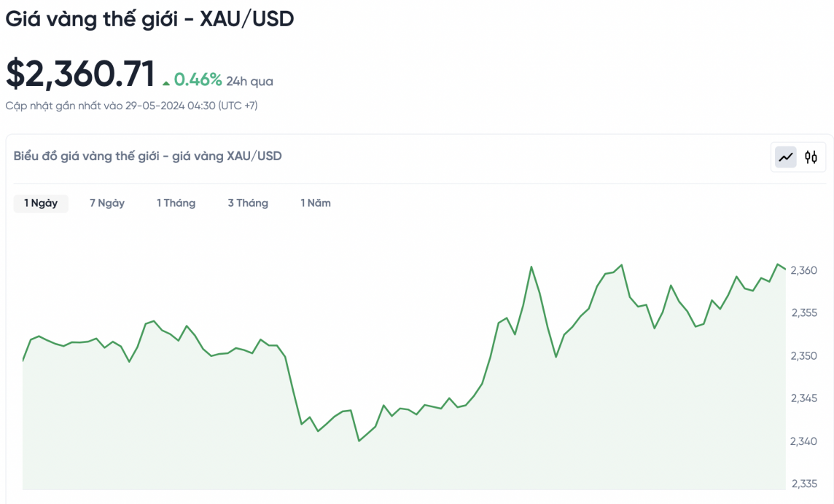This screenshot has width=834, height=504.
Task: Click the "Cập nhật gần nhất" timestamp line
Action: (131, 106)
